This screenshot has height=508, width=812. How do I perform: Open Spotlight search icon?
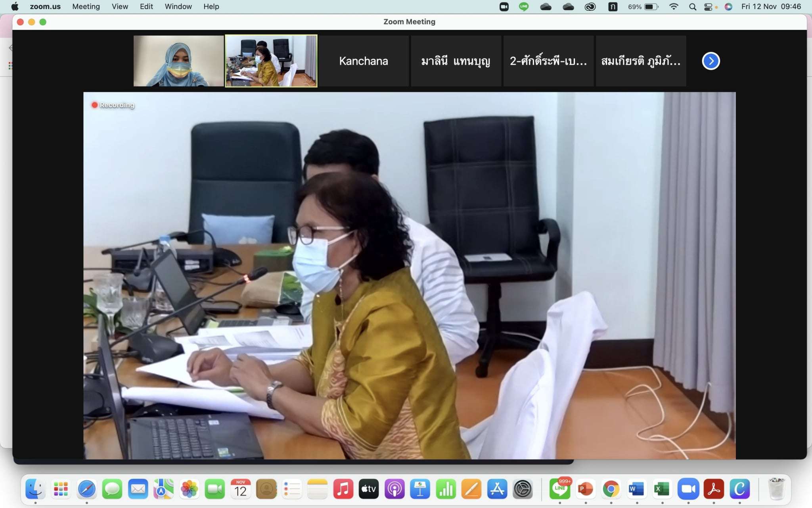coord(693,6)
